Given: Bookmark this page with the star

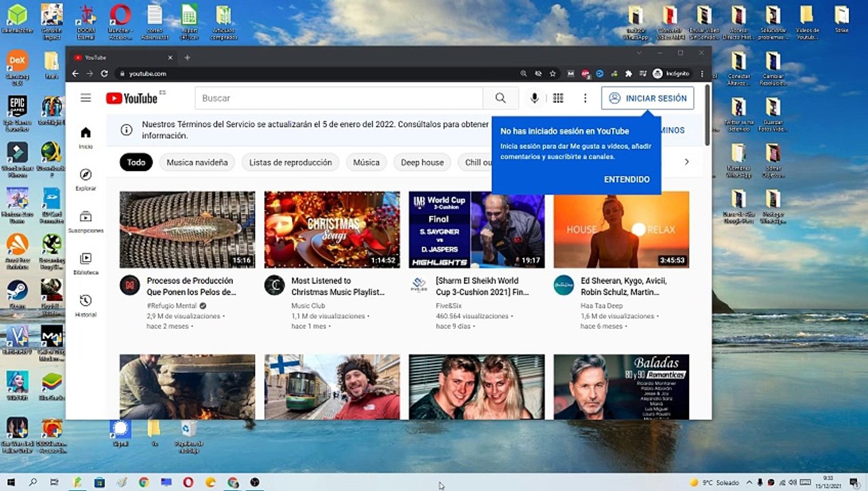Looking at the screenshot, I should [x=553, y=74].
